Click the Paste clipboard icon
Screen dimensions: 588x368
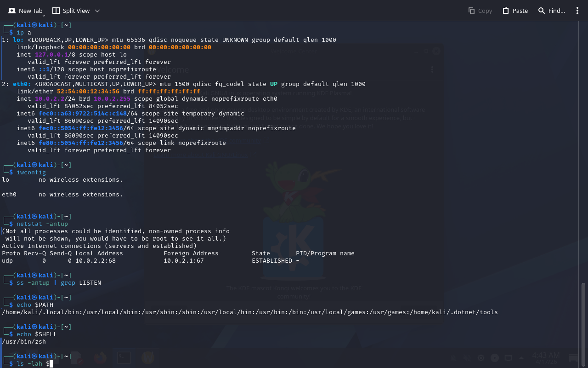(x=506, y=11)
